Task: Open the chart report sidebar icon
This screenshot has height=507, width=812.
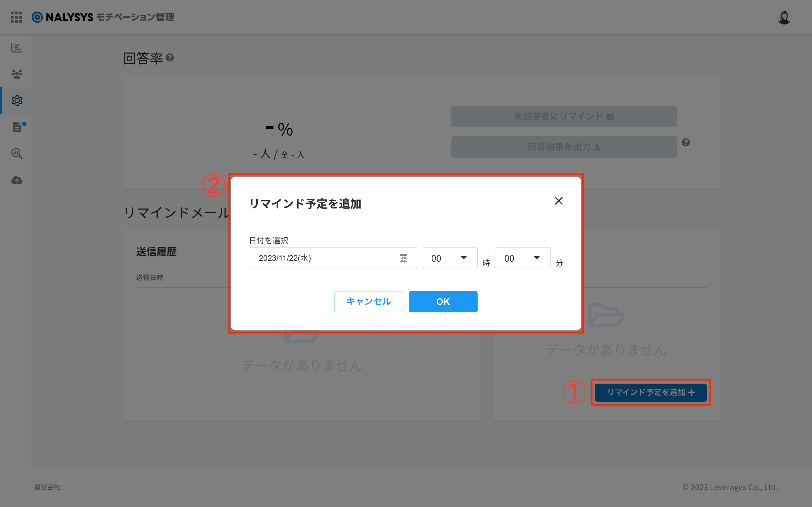Action: (17, 48)
